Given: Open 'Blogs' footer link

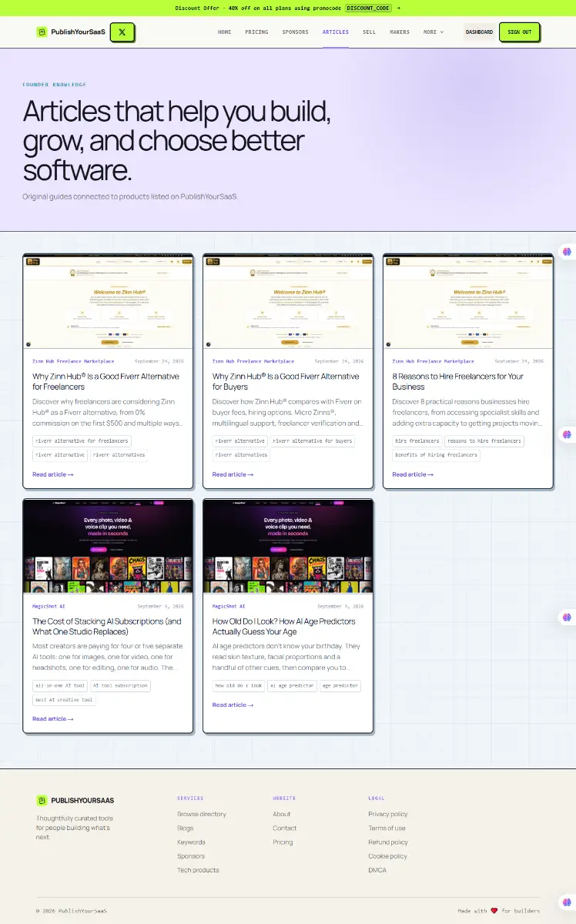Looking at the screenshot, I should [186, 828].
